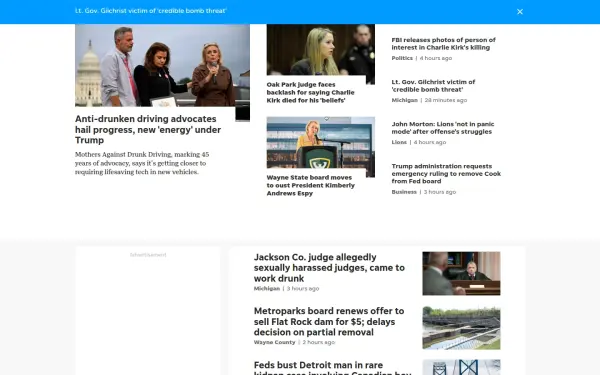Open the Anti-drunken driving advocates headline
600x375 pixels.
pyautogui.click(x=148, y=129)
